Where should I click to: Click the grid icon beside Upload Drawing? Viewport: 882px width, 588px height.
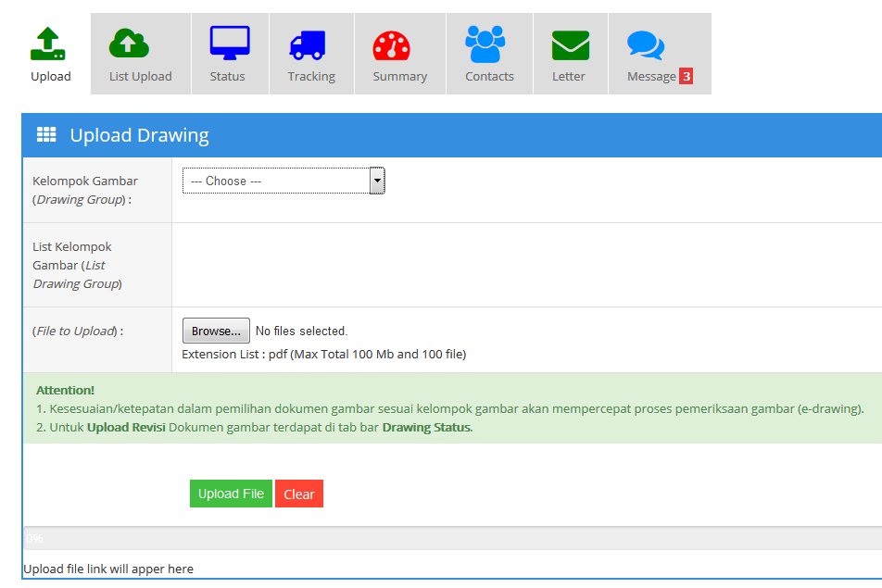click(46, 135)
